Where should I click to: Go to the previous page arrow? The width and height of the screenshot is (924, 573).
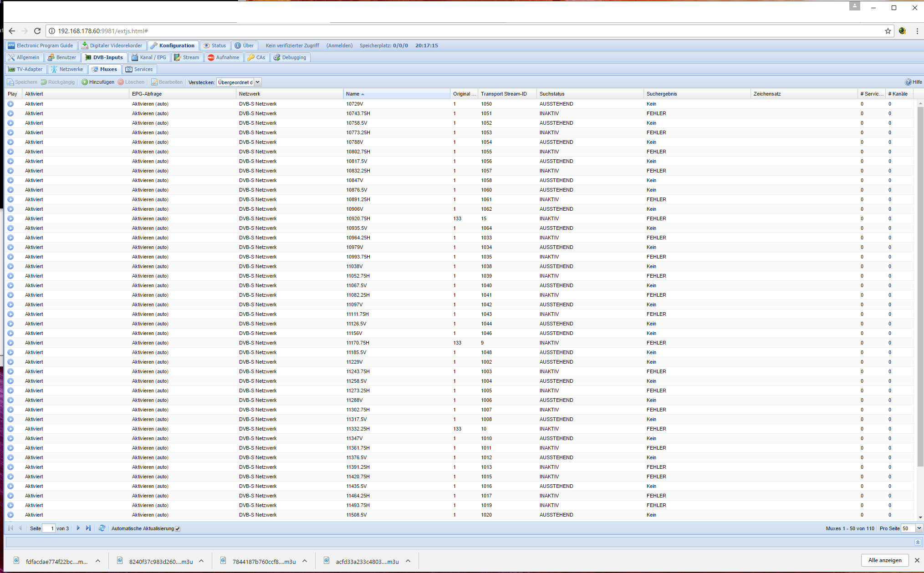click(x=20, y=528)
